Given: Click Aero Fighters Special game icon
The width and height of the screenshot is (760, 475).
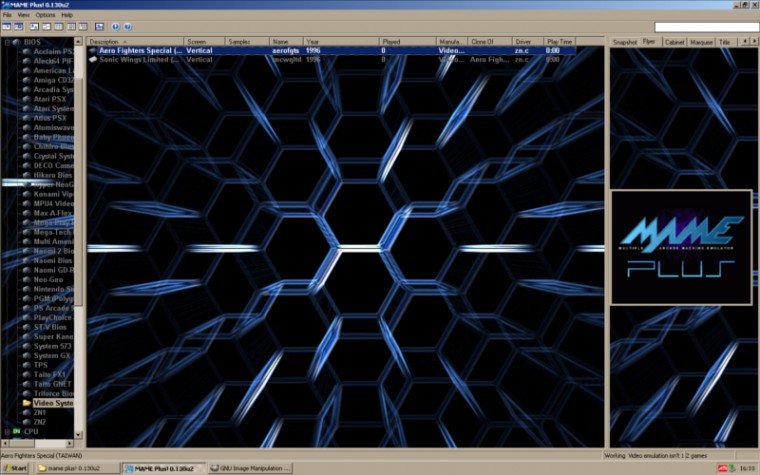Looking at the screenshot, I should [93, 50].
